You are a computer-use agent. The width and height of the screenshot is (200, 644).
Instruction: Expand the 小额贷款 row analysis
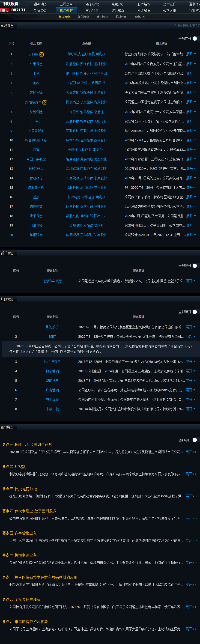[191, 409]
